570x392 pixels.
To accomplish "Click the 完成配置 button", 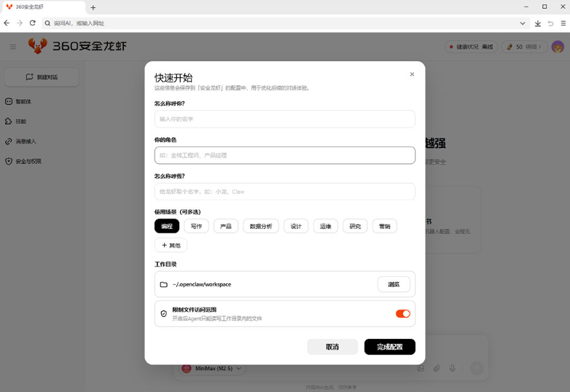I will pos(390,347).
